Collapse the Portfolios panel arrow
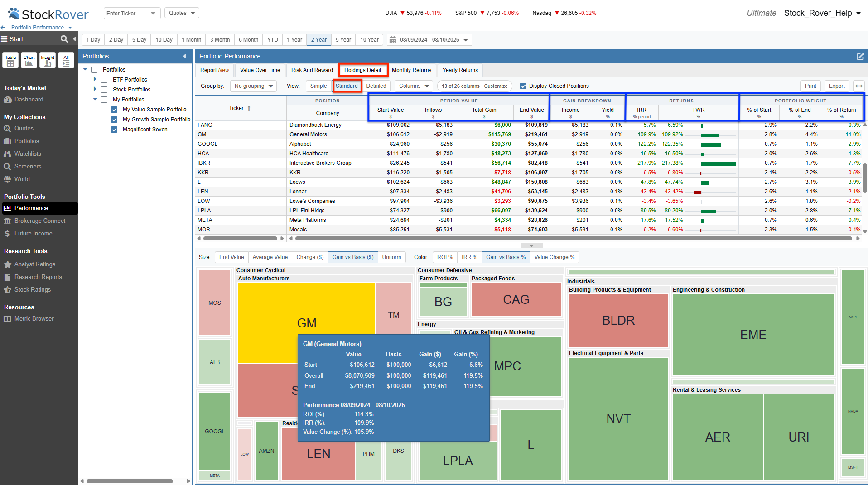The width and height of the screenshot is (868, 485). point(184,56)
